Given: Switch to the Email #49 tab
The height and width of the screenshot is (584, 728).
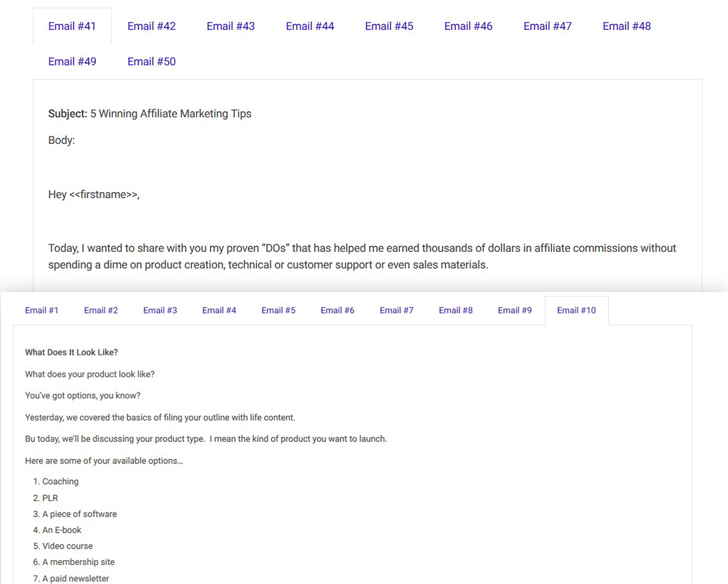Looking at the screenshot, I should click(72, 62).
